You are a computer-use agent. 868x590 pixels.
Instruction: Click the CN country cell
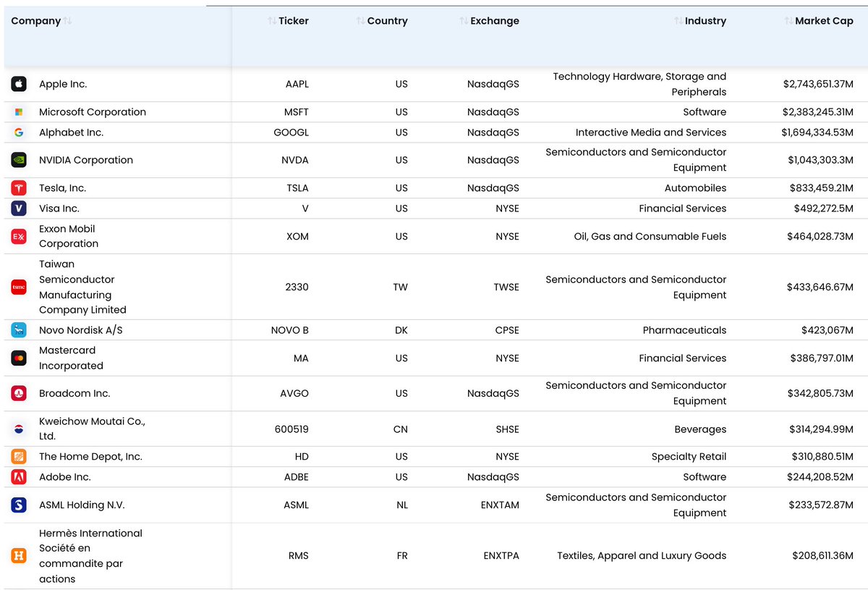[401, 429]
